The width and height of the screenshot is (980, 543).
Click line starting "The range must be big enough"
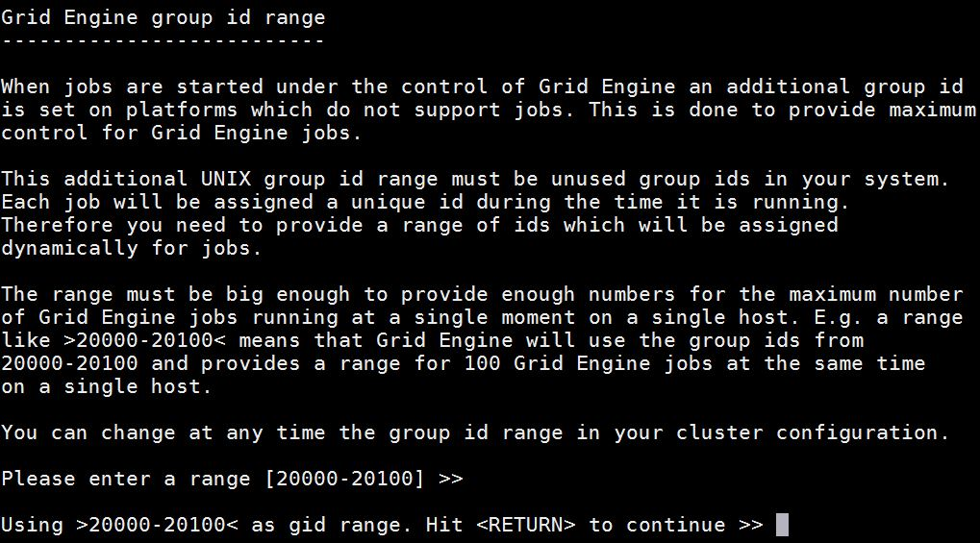[482, 294]
